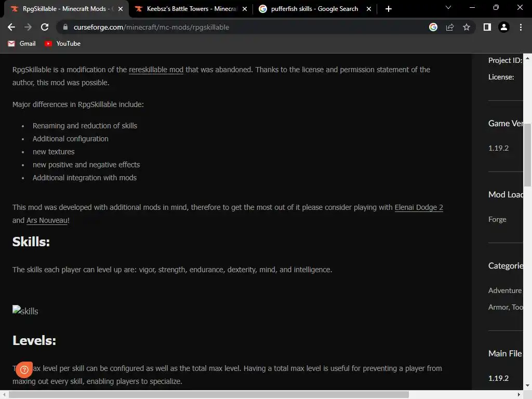This screenshot has height=399, width=532.
Task: Open Google icon in address bar
Action: [x=433, y=27]
